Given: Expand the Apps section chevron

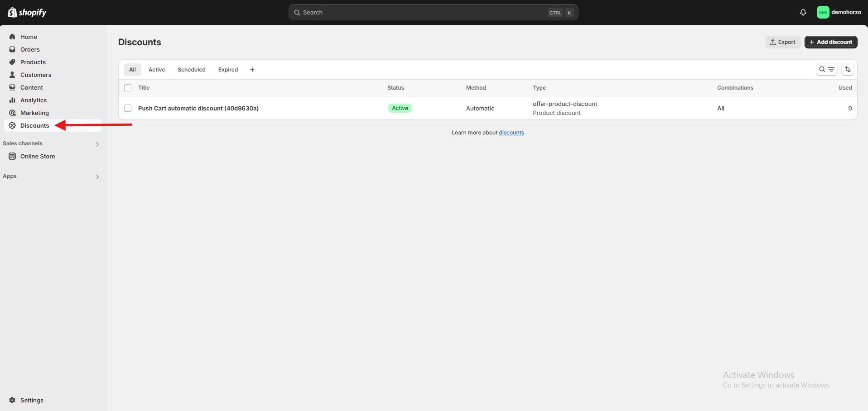Looking at the screenshot, I should (x=97, y=177).
